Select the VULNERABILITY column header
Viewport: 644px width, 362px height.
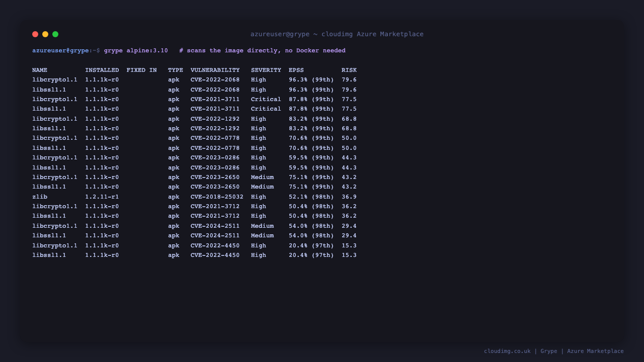tap(215, 70)
